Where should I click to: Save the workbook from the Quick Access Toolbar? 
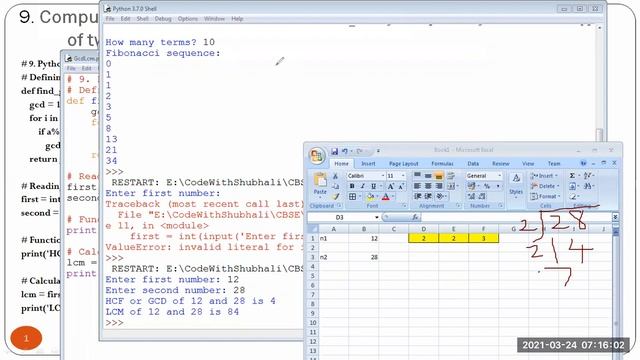(x=334, y=151)
